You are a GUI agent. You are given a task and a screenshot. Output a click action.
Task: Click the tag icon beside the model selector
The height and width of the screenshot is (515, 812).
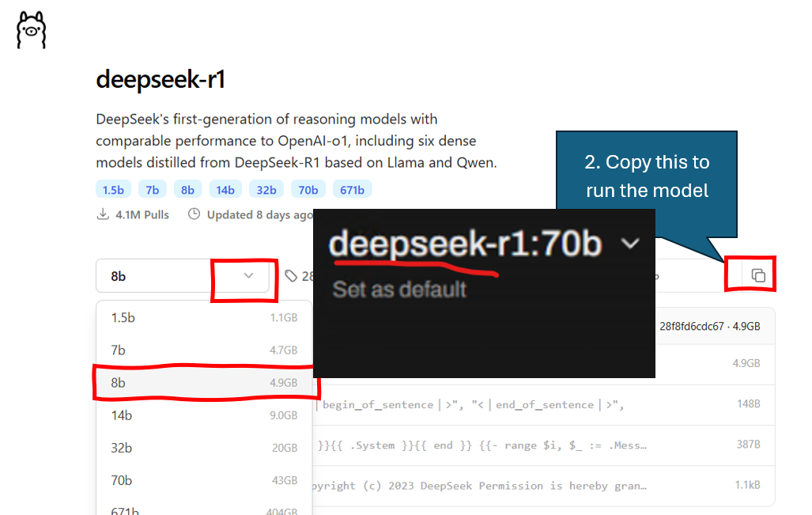291,275
